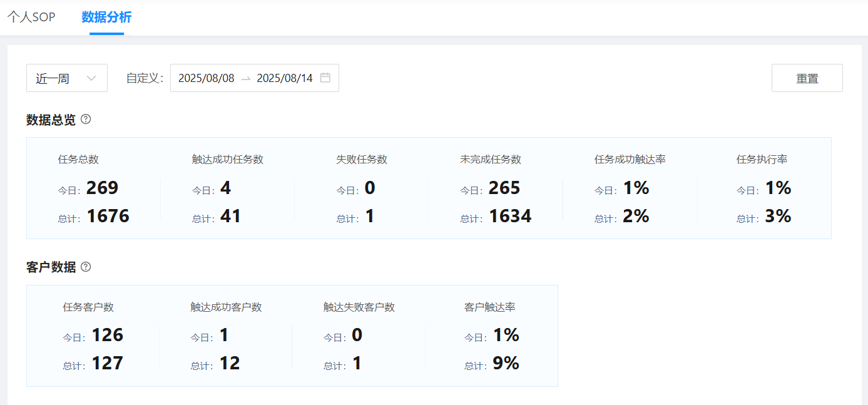Click the end date 2025/08/14 field

coord(285,78)
